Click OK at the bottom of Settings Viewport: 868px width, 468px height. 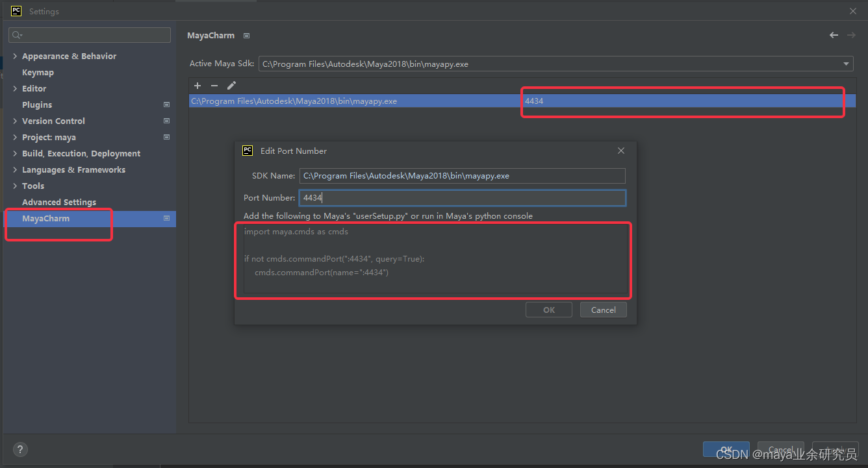pos(726,449)
